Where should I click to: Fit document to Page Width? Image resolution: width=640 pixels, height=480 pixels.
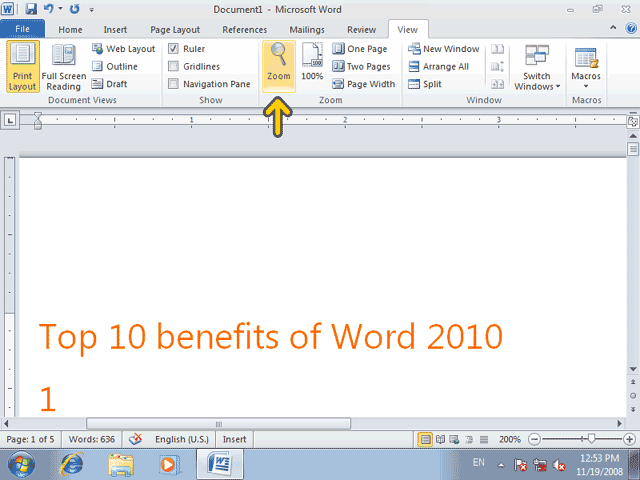364,84
